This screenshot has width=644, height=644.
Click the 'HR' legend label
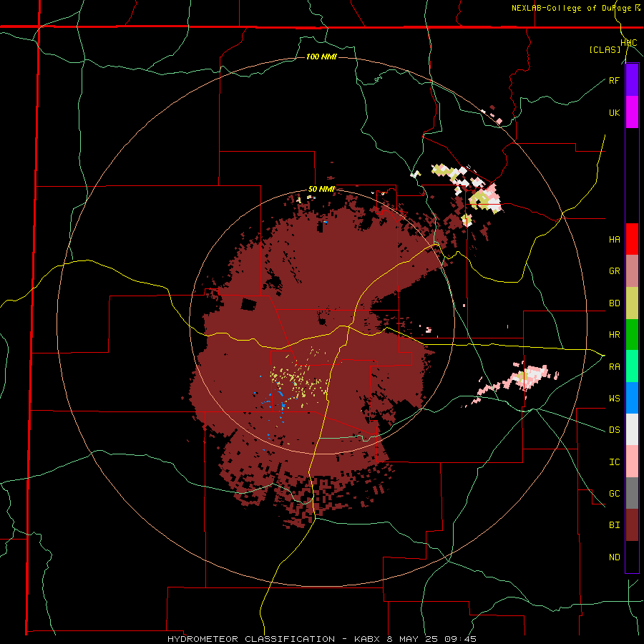coord(614,335)
